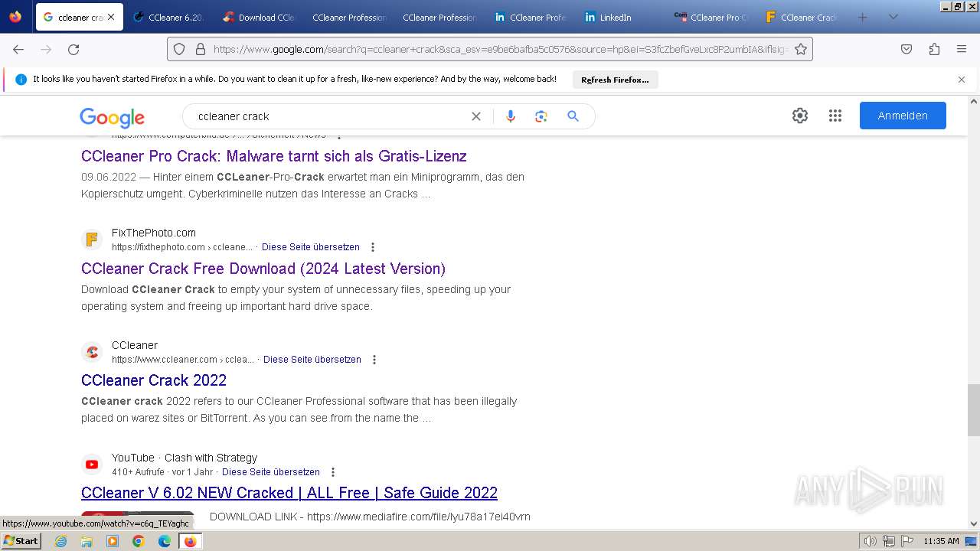Open Google quick settings gear
Image resolution: width=980 pixels, height=551 pixels.
pos(800,116)
